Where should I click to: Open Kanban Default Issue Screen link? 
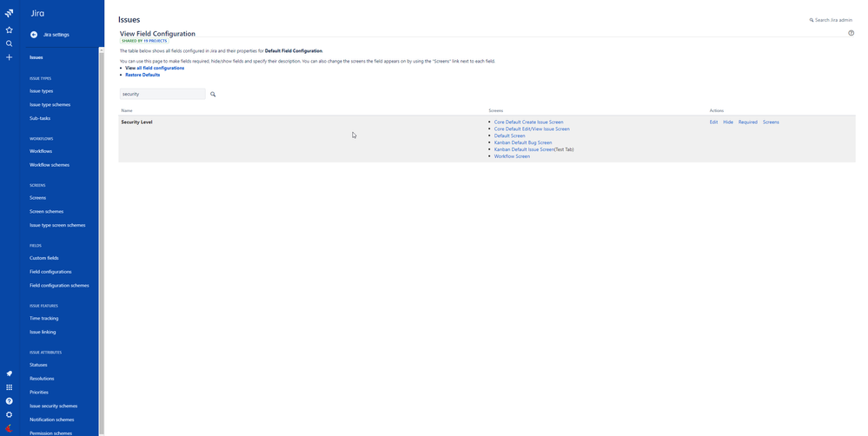click(524, 149)
